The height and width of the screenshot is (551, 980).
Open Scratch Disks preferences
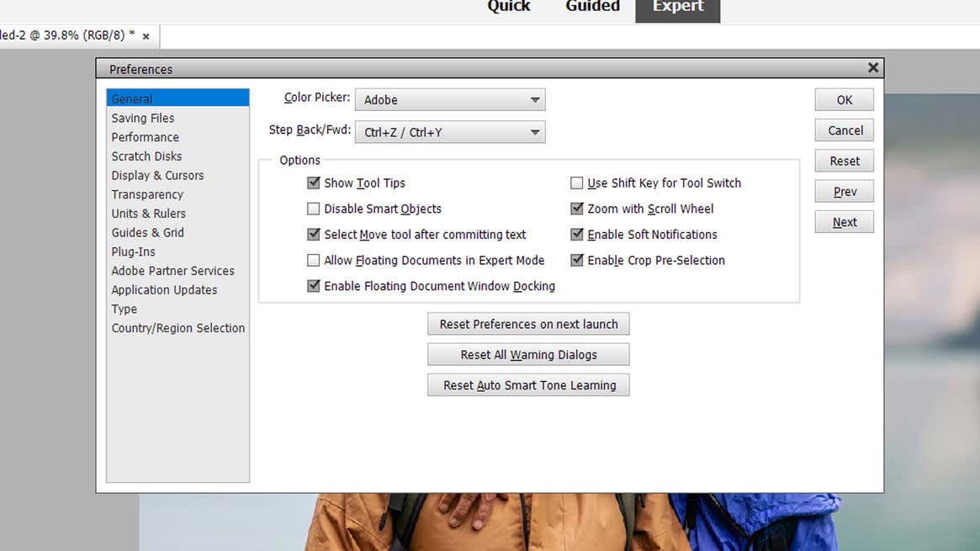pos(146,156)
